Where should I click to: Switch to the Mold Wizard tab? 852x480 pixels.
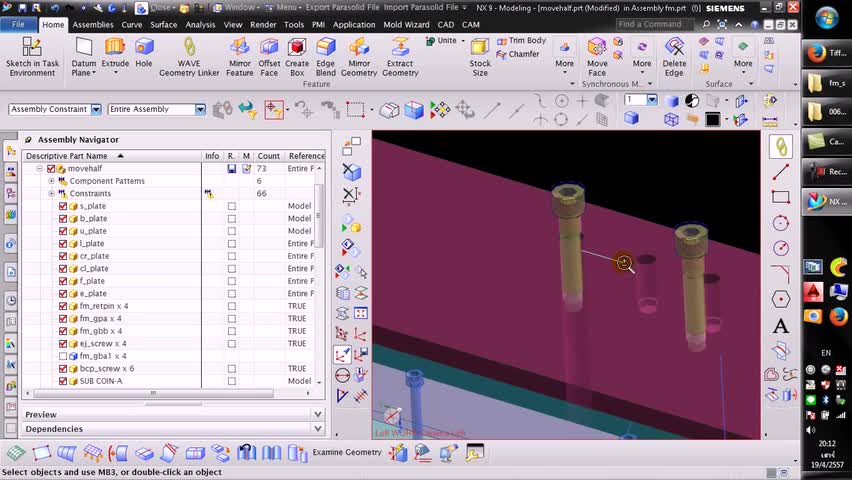pyautogui.click(x=406, y=25)
